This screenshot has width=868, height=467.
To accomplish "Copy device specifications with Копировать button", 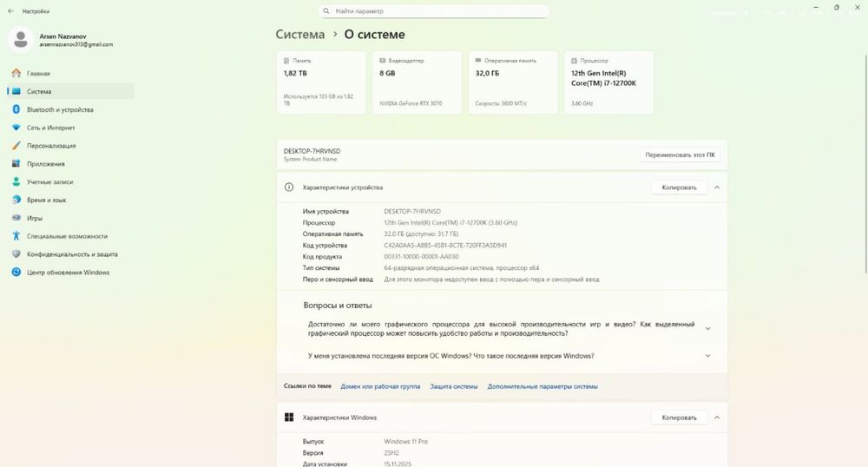I will click(678, 187).
